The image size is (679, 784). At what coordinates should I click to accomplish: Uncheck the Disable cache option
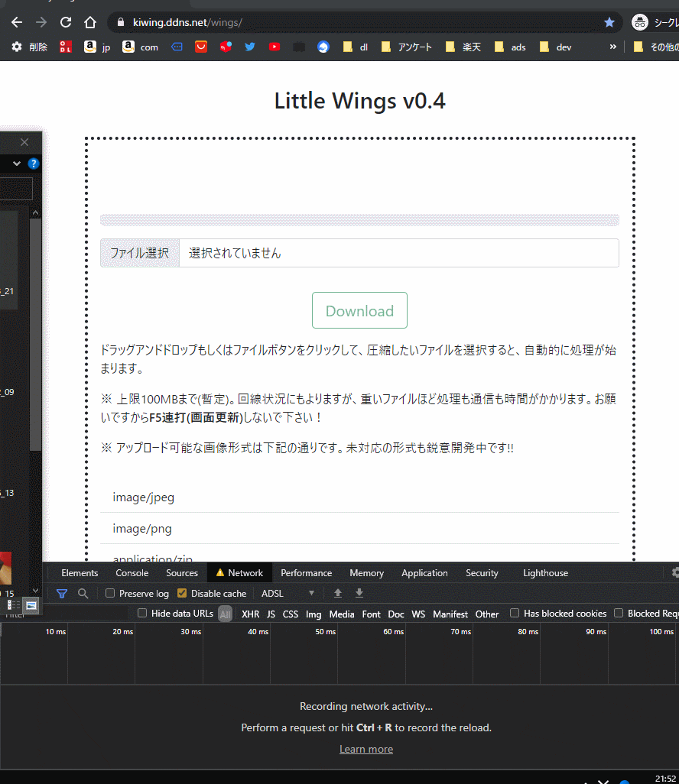point(181,593)
